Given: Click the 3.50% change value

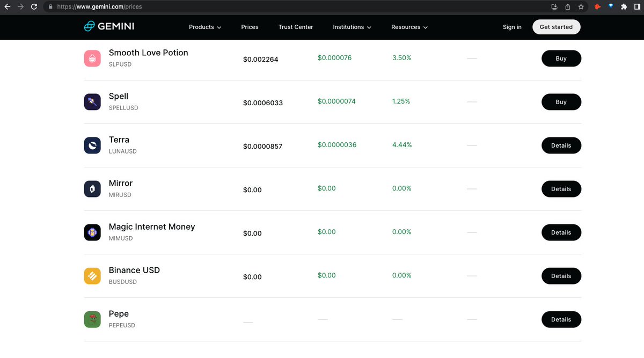Looking at the screenshot, I should point(402,57).
